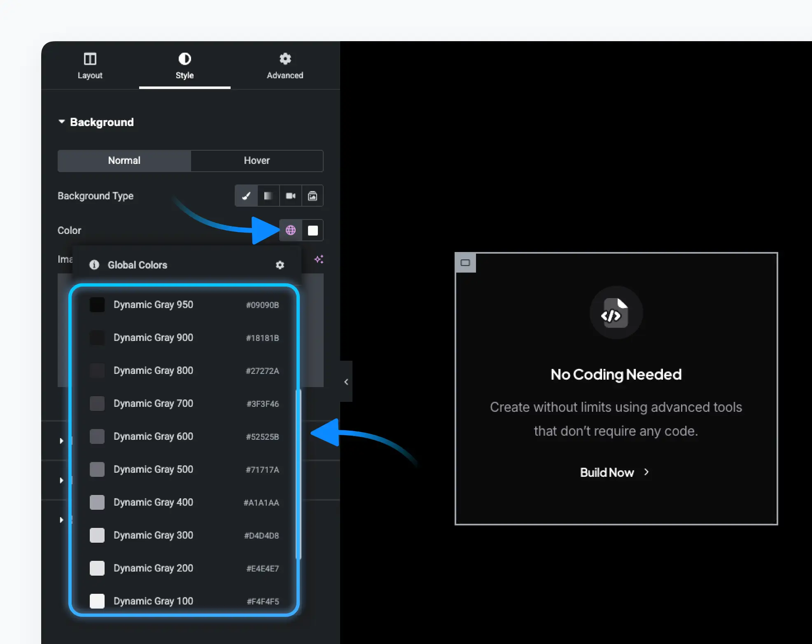The height and width of the screenshot is (644, 812).
Task: Select Dynamic Gray 900 color
Action: tap(184, 338)
